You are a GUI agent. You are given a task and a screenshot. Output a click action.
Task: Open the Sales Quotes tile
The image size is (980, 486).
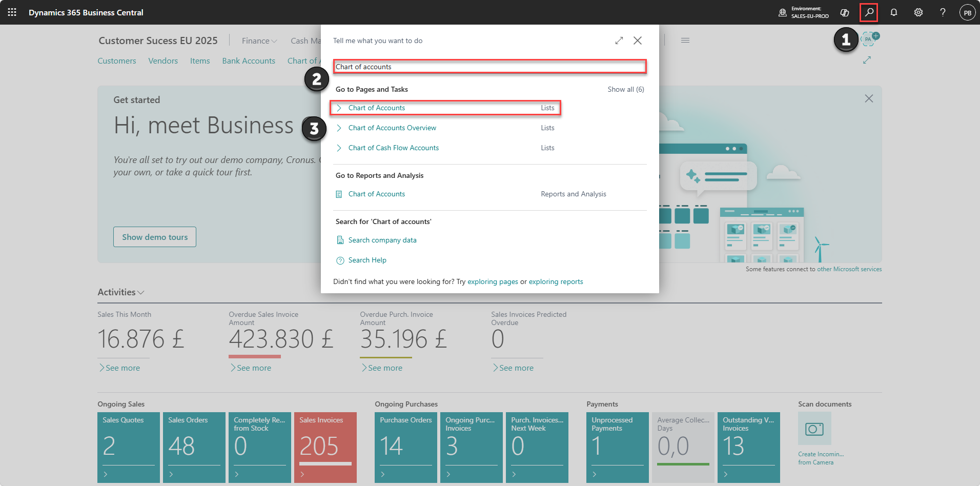(129, 448)
